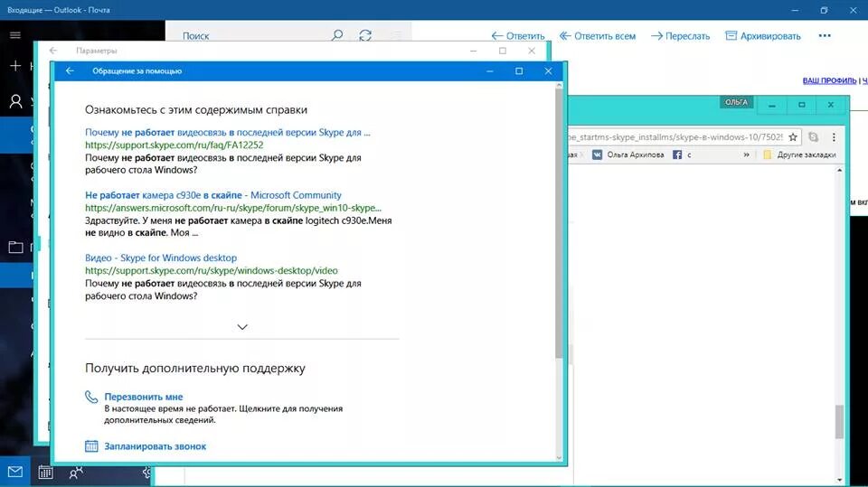Click the browser page vertical scrollbar
This screenshot has width=868, height=487.
pos(839,422)
